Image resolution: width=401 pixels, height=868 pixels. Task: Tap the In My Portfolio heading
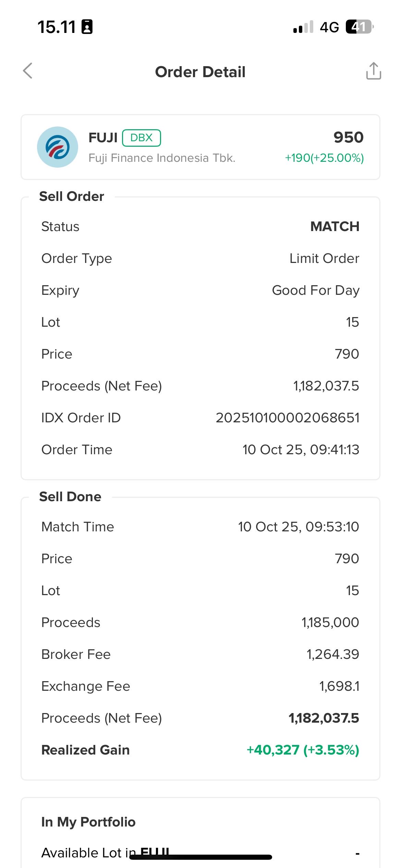click(x=88, y=822)
